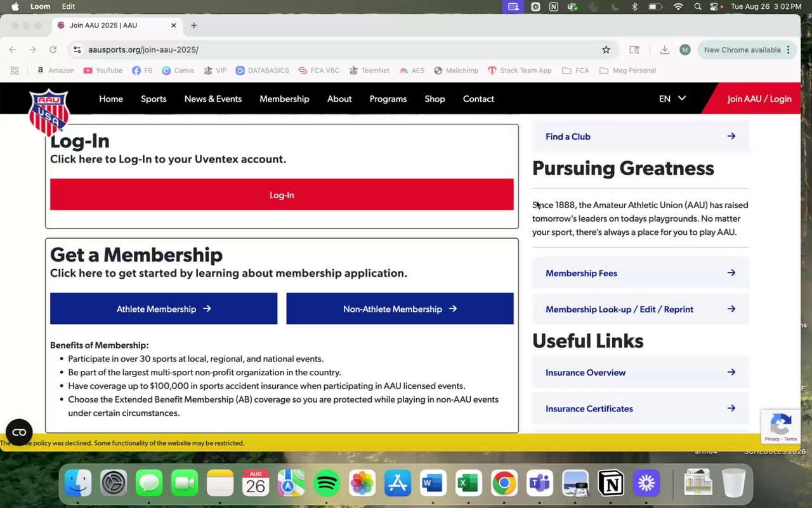Open the Edit menu in menu bar

(69, 6)
